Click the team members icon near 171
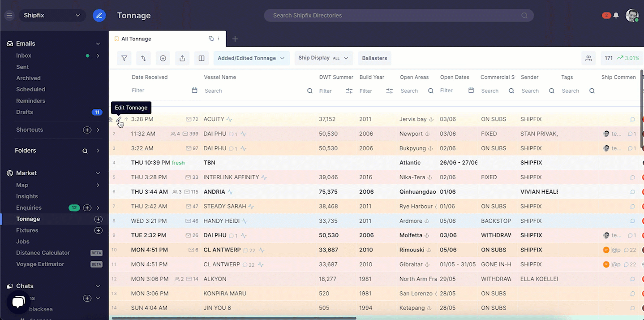Viewport: 644px width, 320px height. tap(588, 58)
